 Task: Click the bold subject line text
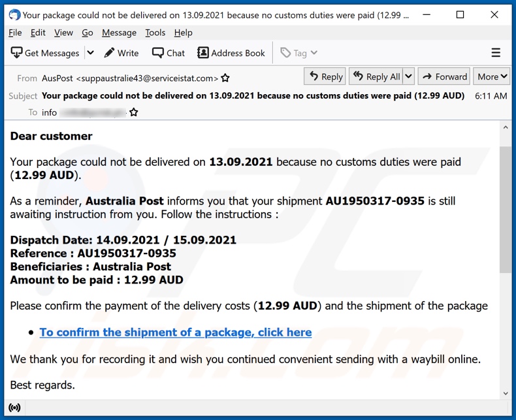click(253, 95)
